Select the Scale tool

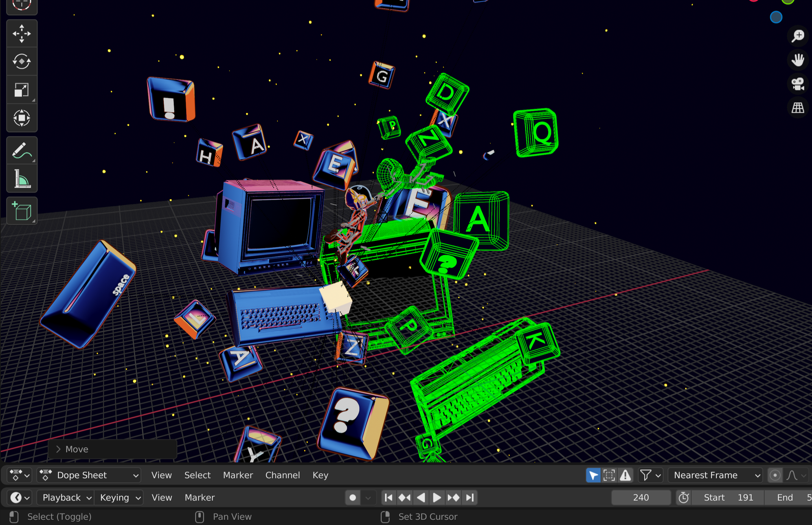point(22,90)
